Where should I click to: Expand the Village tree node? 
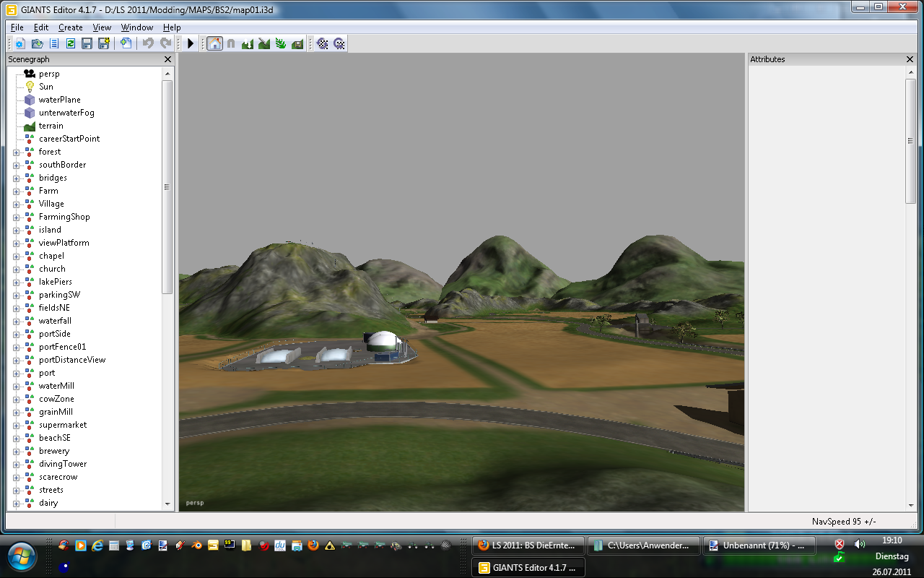[16, 204]
